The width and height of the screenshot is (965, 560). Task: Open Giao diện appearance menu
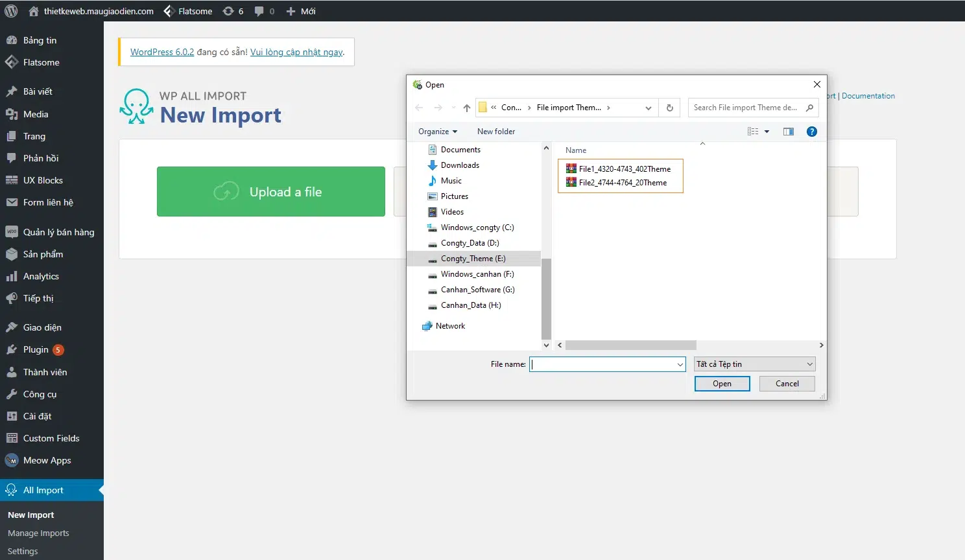click(52, 327)
